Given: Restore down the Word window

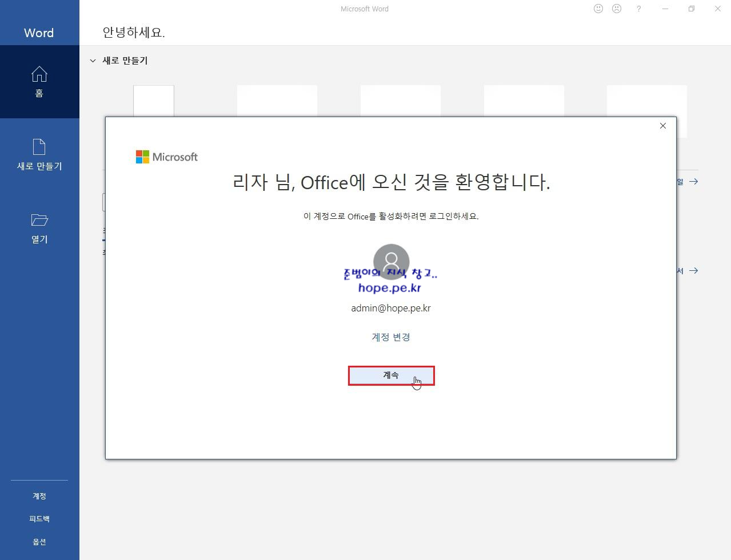Looking at the screenshot, I should click(x=692, y=9).
